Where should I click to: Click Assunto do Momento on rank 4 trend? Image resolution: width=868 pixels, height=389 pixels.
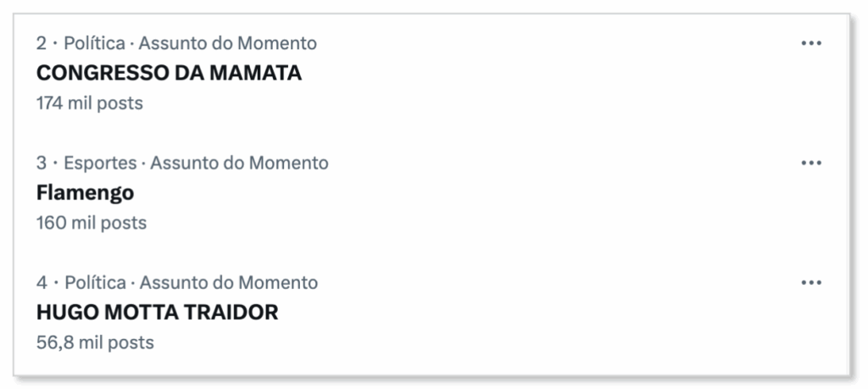228,282
